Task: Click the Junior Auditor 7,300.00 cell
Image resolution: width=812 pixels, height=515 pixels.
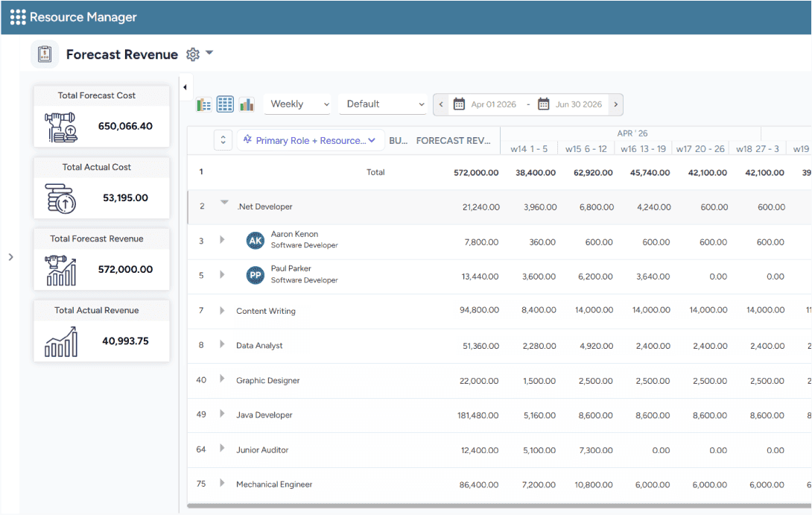Action: (595, 450)
